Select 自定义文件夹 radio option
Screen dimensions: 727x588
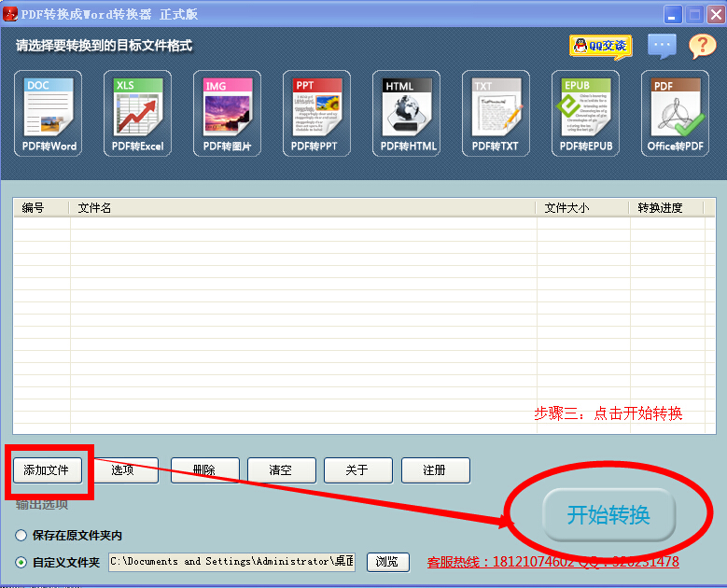(x=21, y=562)
